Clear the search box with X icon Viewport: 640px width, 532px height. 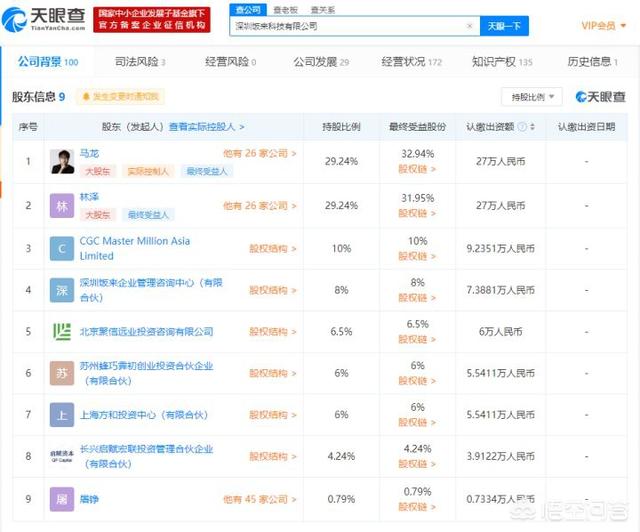[x=469, y=26]
